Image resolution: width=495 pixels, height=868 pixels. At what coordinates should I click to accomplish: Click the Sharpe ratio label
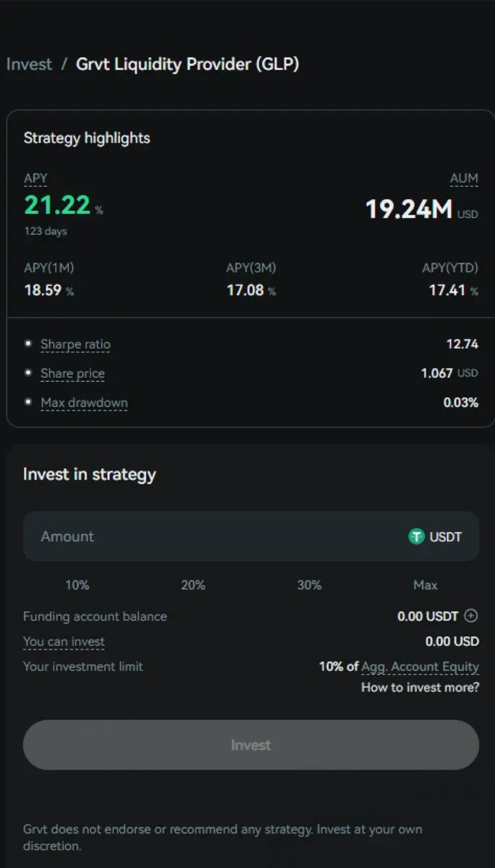pos(75,344)
